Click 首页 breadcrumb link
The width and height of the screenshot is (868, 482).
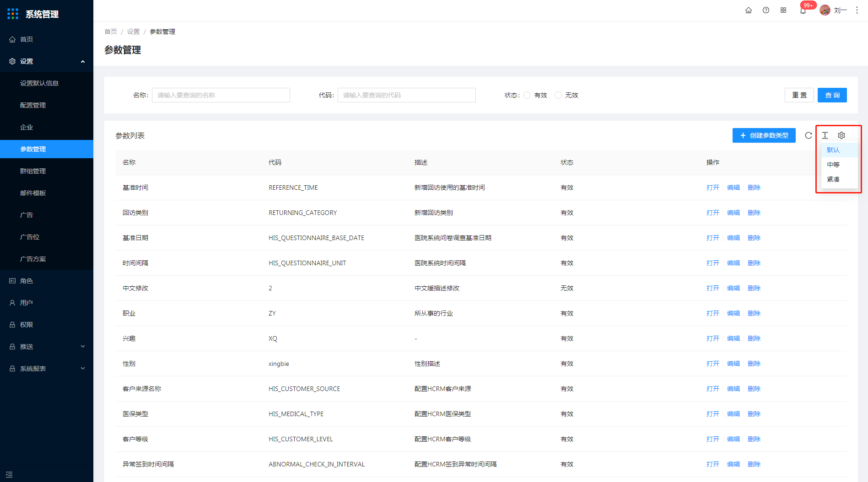(111, 32)
